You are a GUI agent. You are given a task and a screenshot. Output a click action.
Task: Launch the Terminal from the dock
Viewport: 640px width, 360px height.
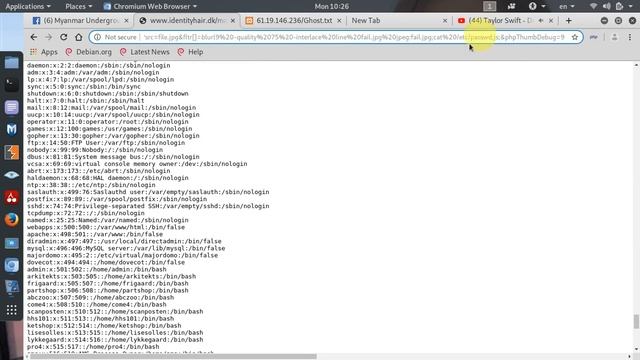point(11,84)
